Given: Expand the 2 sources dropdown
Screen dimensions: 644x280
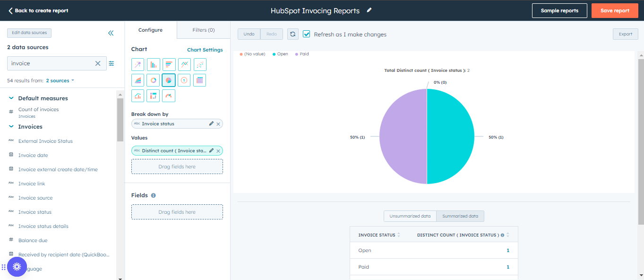Looking at the screenshot, I should (x=58, y=80).
